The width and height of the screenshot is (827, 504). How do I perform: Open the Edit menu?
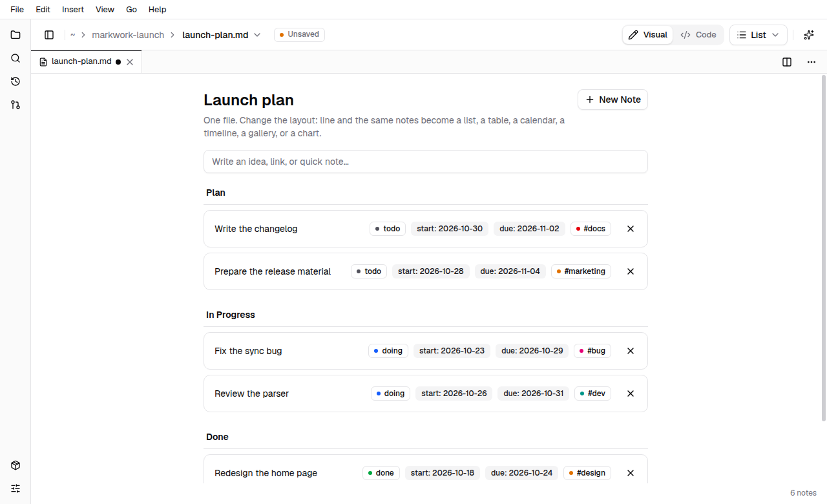coord(43,10)
